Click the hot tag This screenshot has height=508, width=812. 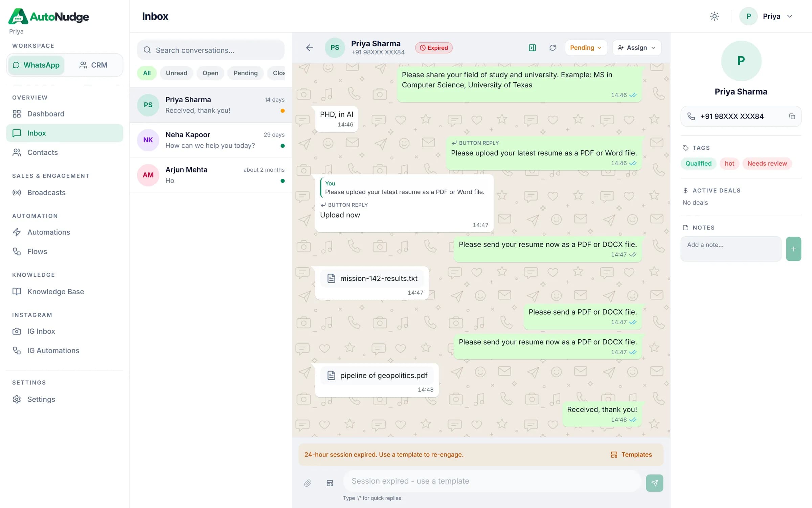729,164
